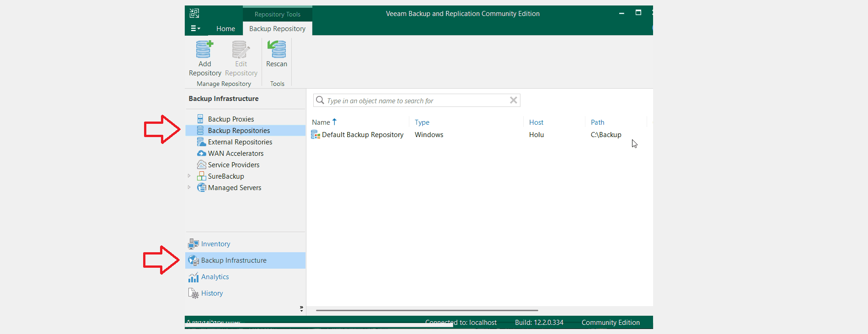
Task: Open the Backup Infrastructure view icon
Action: pos(193,260)
